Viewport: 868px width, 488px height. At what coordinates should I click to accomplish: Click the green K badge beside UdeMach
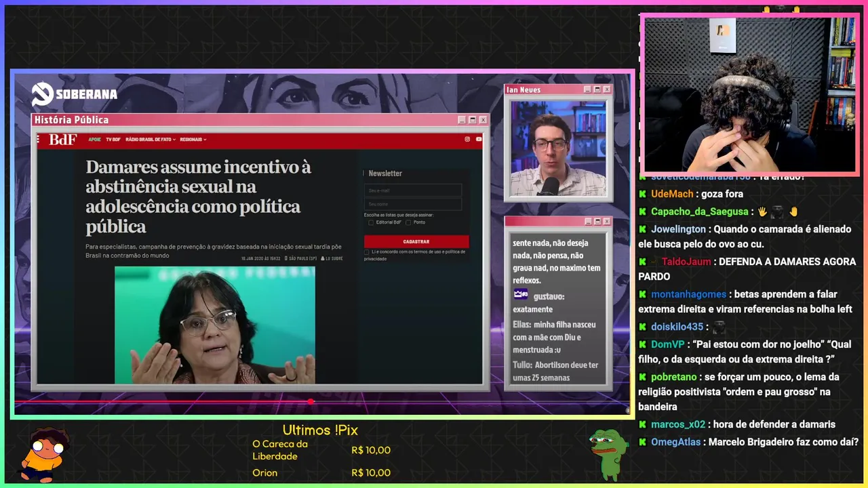tap(642, 195)
